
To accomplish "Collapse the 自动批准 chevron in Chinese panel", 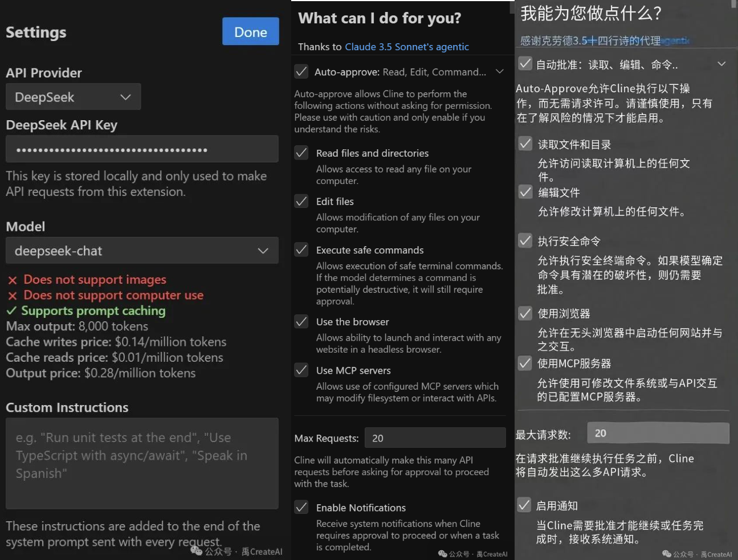I will point(721,64).
